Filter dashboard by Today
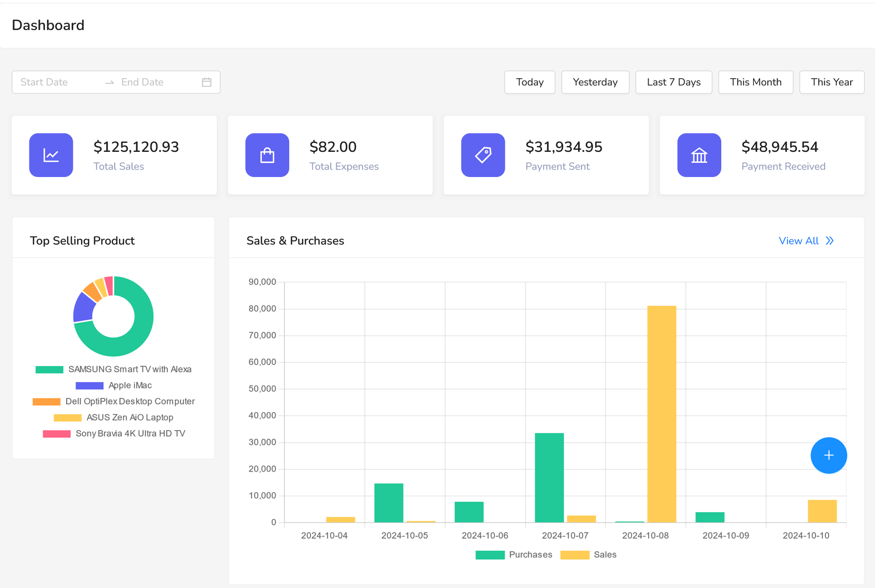The width and height of the screenshot is (875, 588). pos(529,83)
